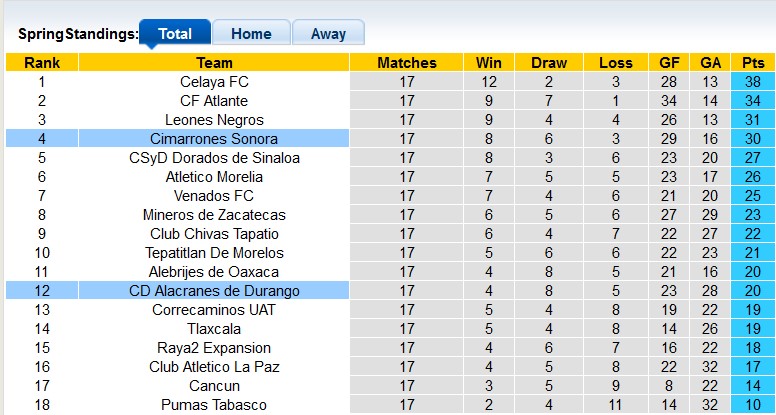Click Tepatitlan De Morelos team name

pyautogui.click(x=214, y=253)
